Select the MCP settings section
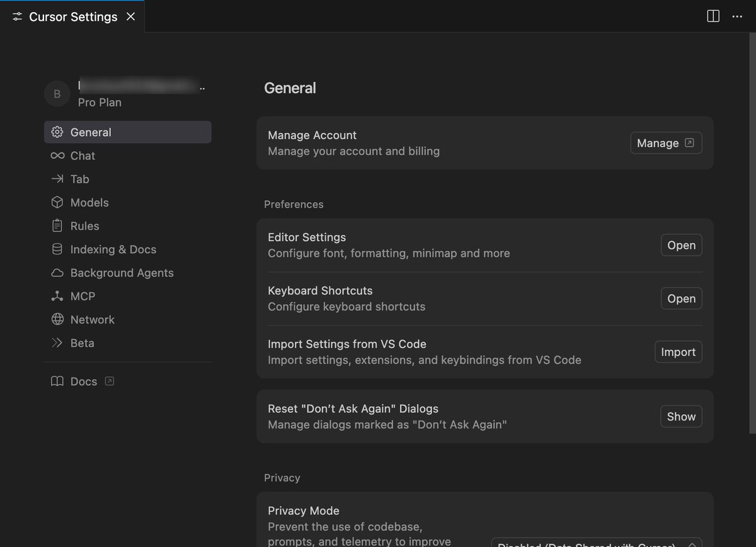This screenshot has width=756, height=547. coord(128,296)
